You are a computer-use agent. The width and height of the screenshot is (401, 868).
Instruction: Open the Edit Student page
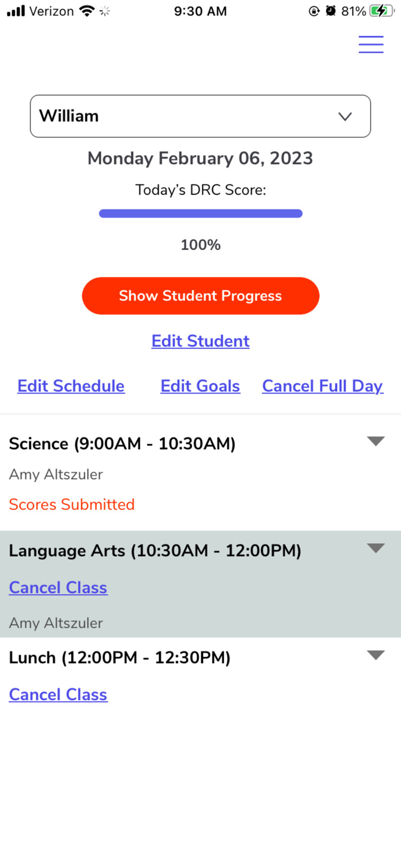click(200, 341)
